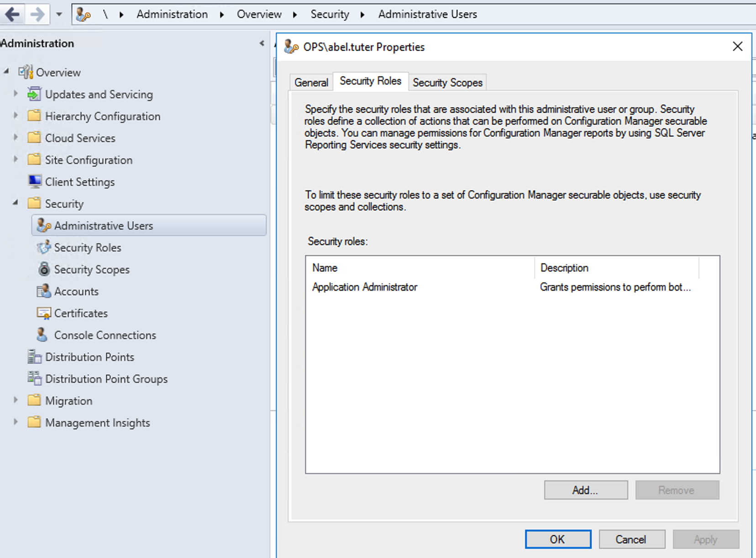The height and width of the screenshot is (558, 756).
Task: Click the Apply button
Action: (706, 539)
